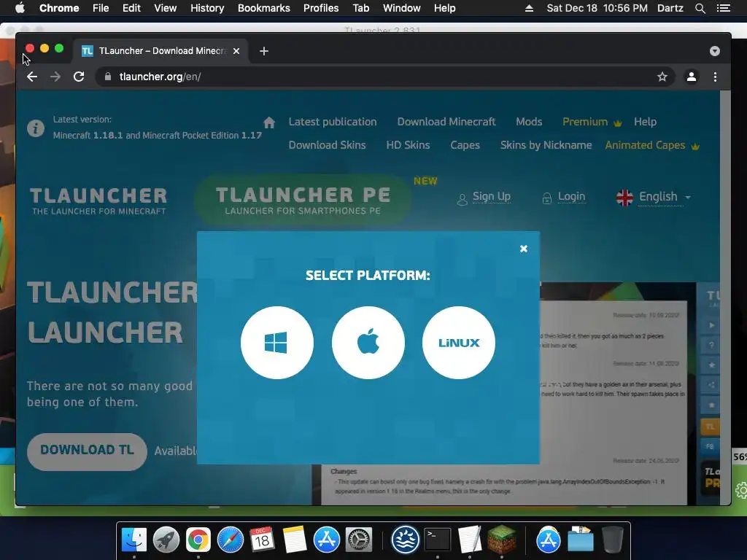The height and width of the screenshot is (560, 747).
Task: Open the tab search dropdown arrow
Action: pos(715,51)
